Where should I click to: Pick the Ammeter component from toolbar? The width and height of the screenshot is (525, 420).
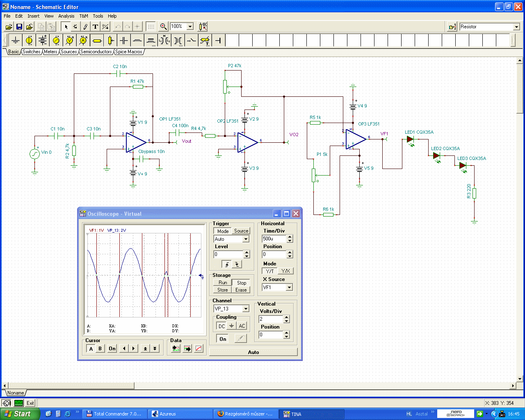(83, 40)
